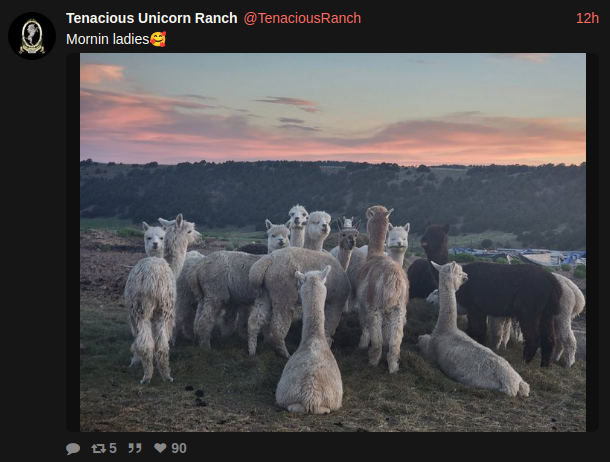Visit the @TenaciousRanch handle link
Image resolution: width=610 pixels, height=462 pixels.
302,18
